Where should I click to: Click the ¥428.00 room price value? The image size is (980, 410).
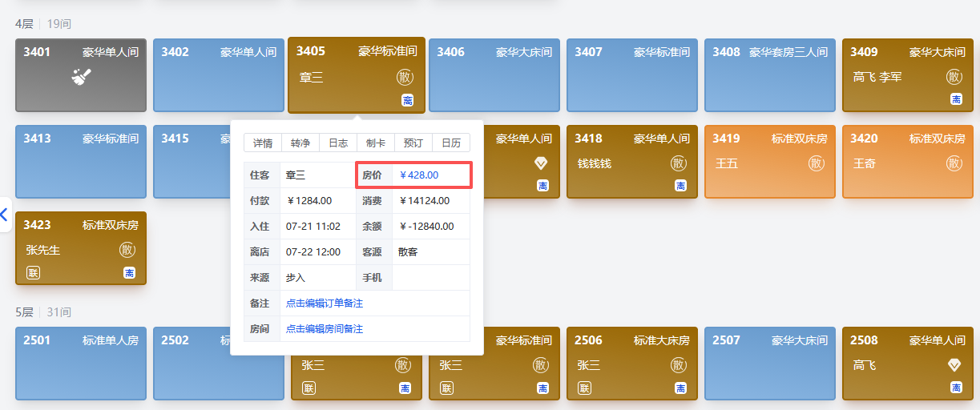[x=418, y=175]
